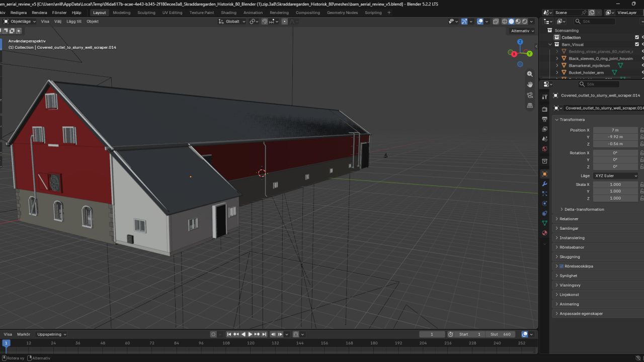644x362 pixels.
Task: Open the Objektläge mode dropdown
Action: click(x=20, y=22)
